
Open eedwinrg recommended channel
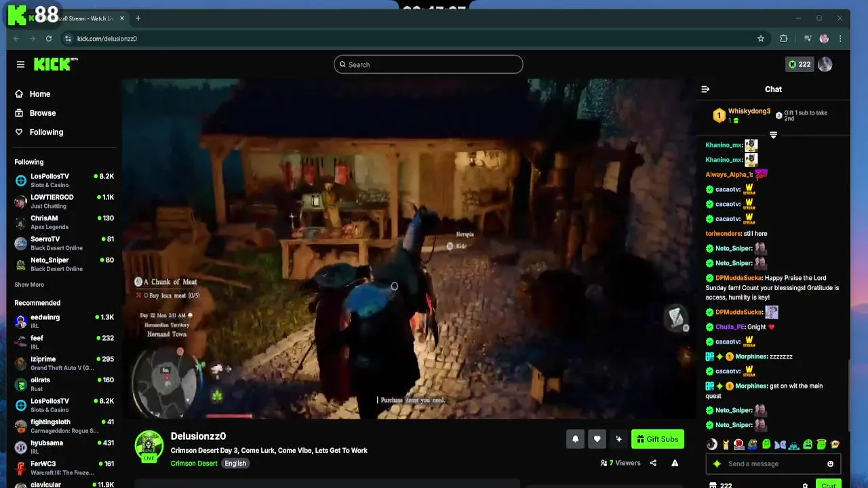pyautogui.click(x=64, y=321)
